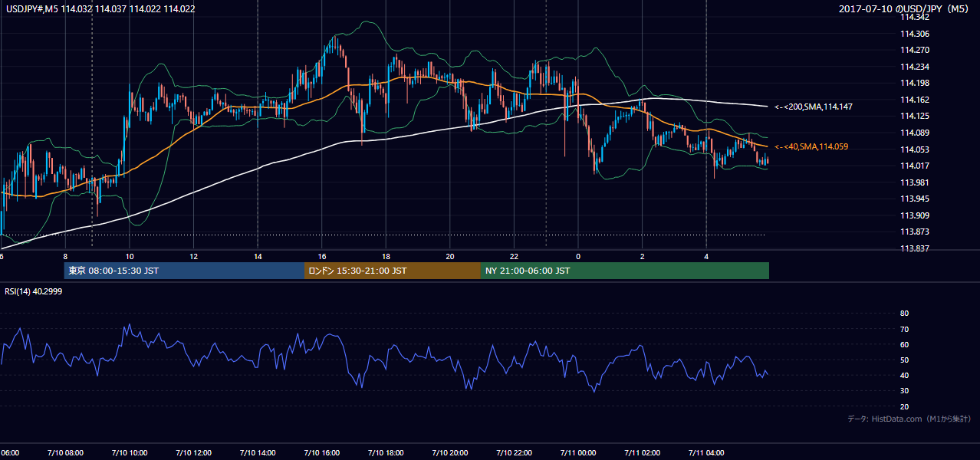The width and height of the screenshot is (980, 460).
Task: Click RSI axis level 50
Action: point(904,360)
